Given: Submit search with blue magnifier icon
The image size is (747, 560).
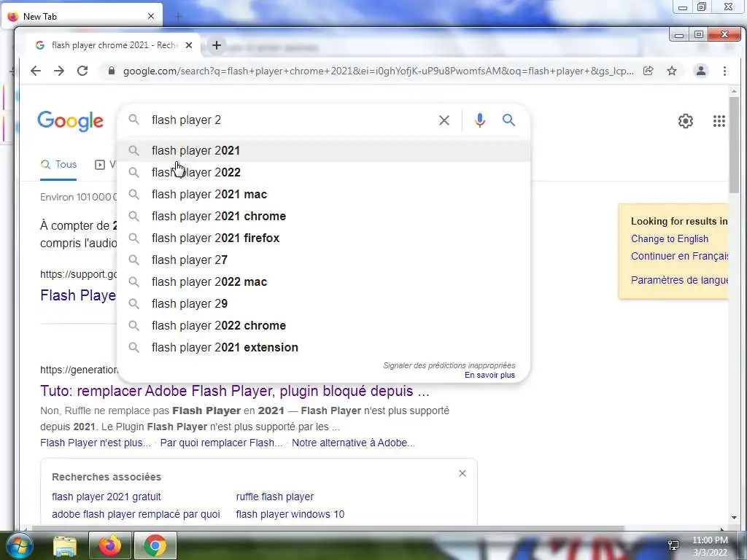Looking at the screenshot, I should (x=508, y=120).
